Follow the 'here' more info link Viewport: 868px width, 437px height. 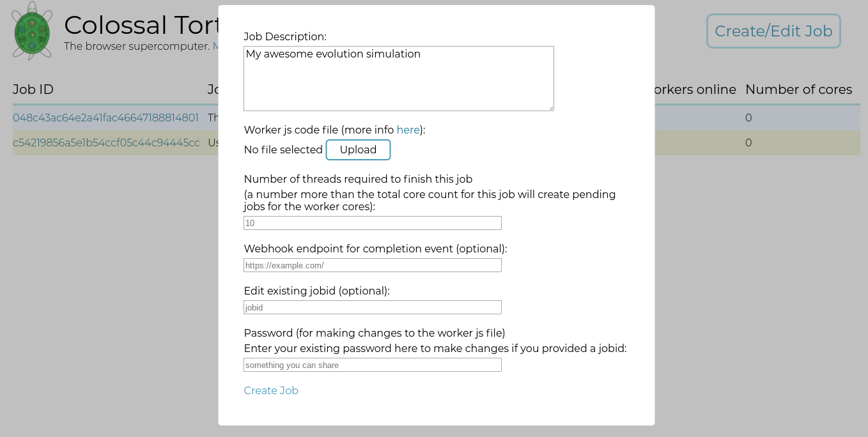click(408, 130)
